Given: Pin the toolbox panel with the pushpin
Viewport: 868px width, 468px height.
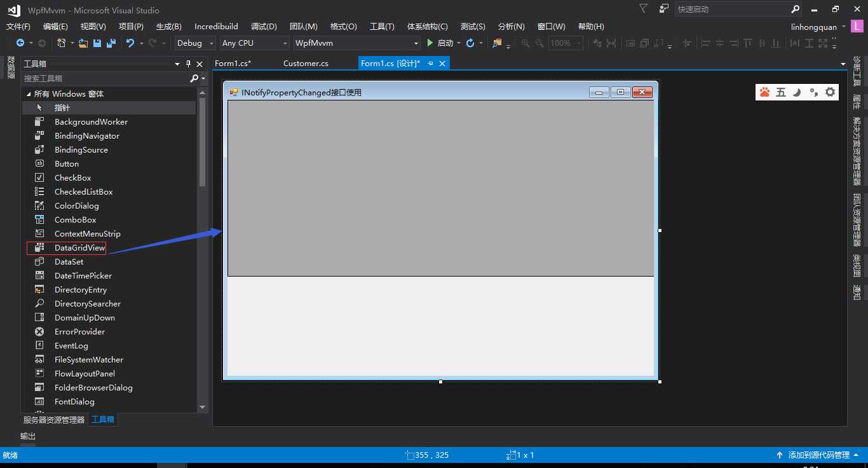Looking at the screenshot, I should tap(188, 64).
